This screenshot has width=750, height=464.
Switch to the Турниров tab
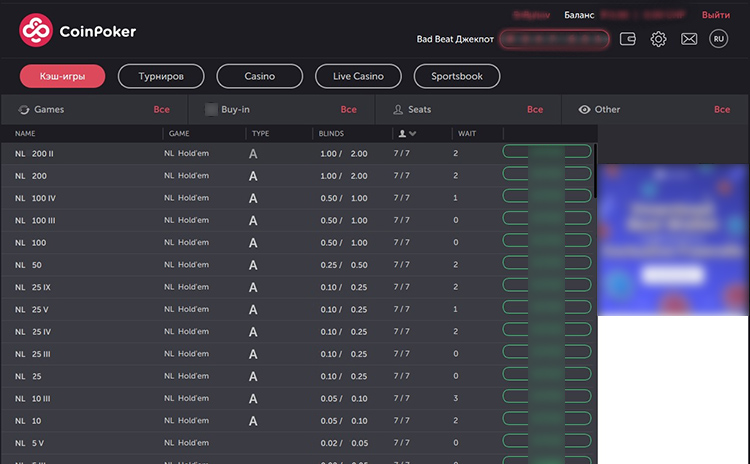tap(161, 76)
